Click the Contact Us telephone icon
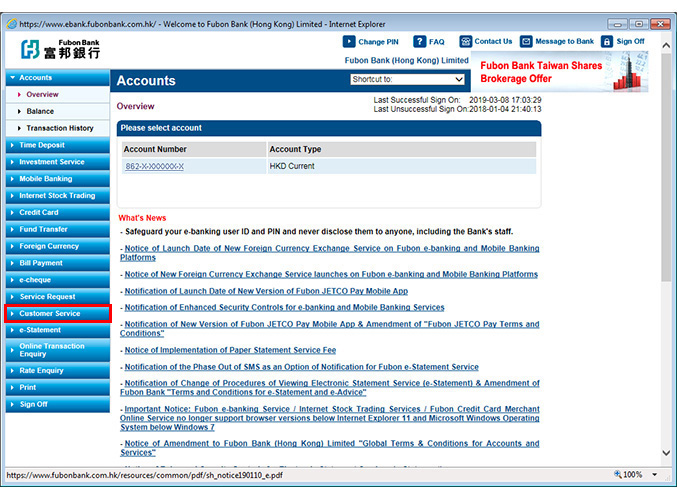This screenshot has width=677, height=500. [465, 41]
